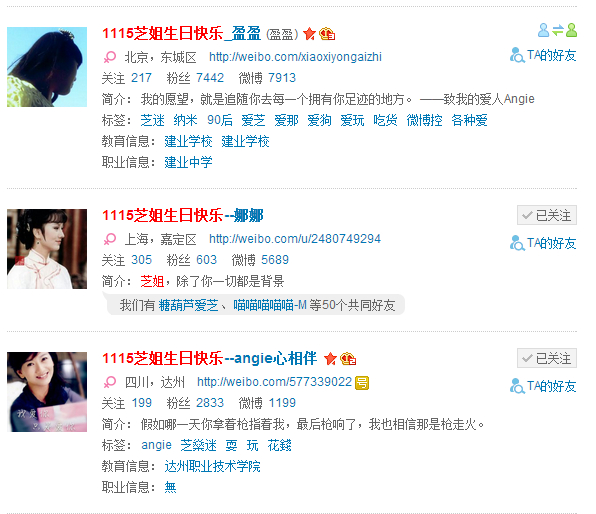Click the crown badge next to angie心相伴
The height and width of the screenshot is (514, 596).
pos(348,359)
